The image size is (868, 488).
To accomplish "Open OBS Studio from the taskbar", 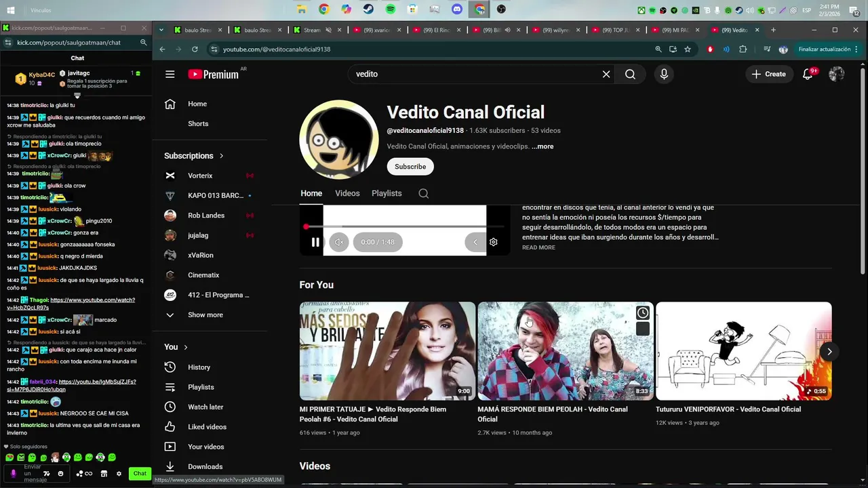I will 501,9.
